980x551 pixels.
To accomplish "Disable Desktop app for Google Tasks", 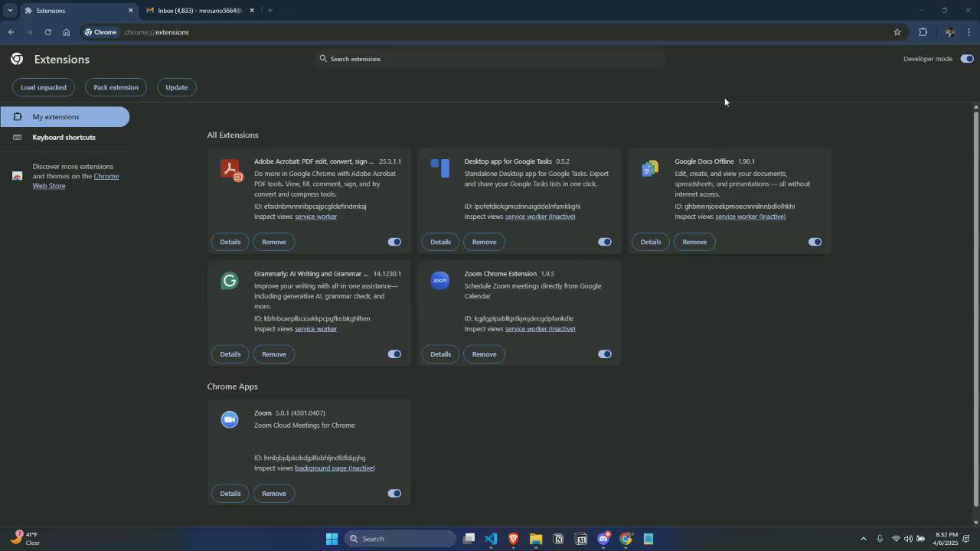I will [x=605, y=242].
